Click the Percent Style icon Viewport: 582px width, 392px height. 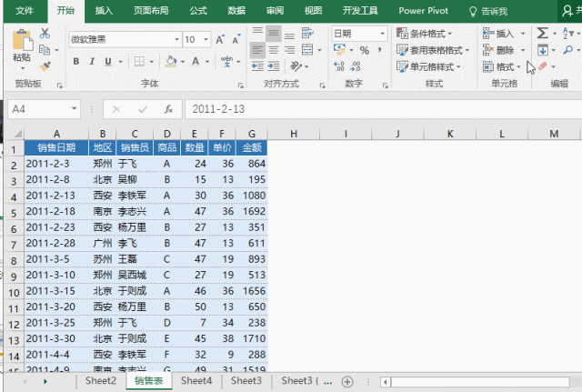click(x=365, y=50)
